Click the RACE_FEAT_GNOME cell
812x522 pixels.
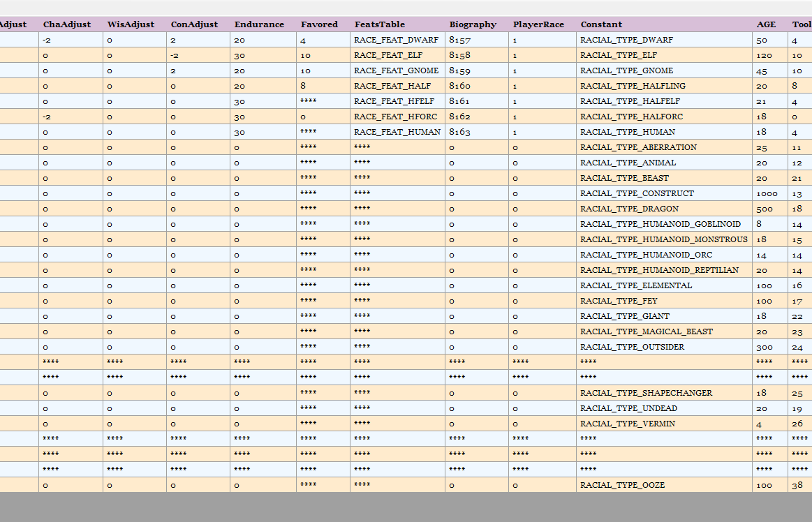396,70
